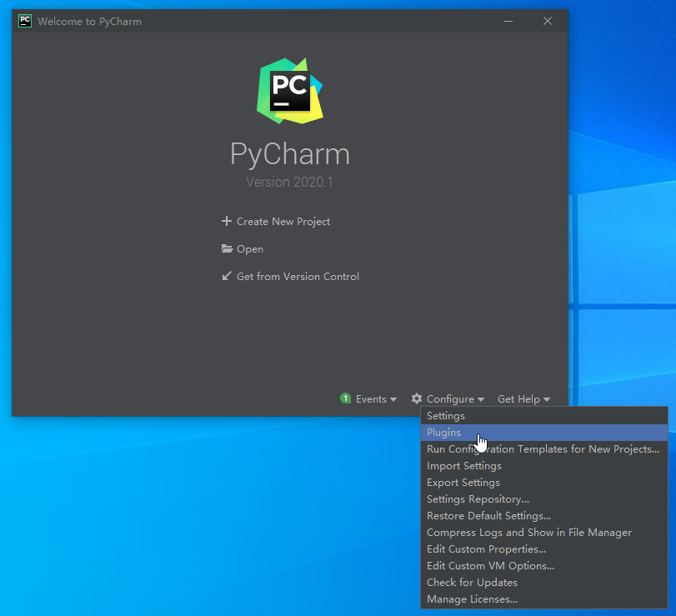Open Run Configuration Templates for New Projects
Image resolution: width=676 pixels, height=616 pixels.
pos(544,449)
